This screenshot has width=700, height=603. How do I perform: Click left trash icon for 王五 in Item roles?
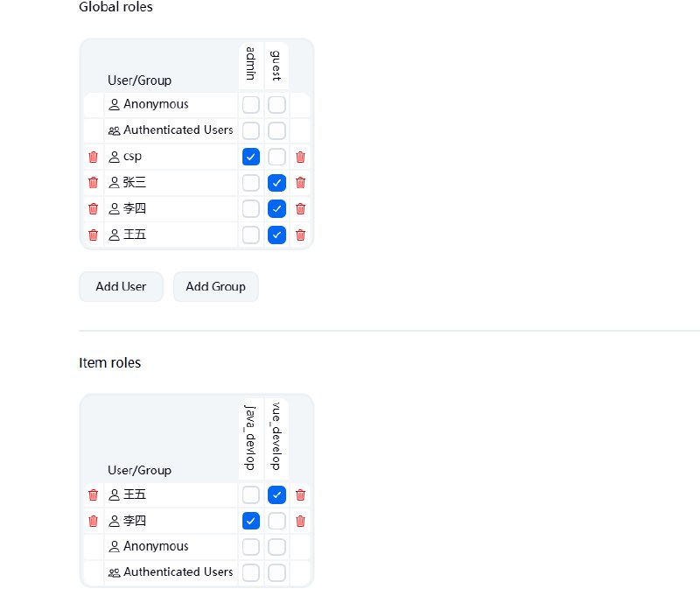(94, 494)
